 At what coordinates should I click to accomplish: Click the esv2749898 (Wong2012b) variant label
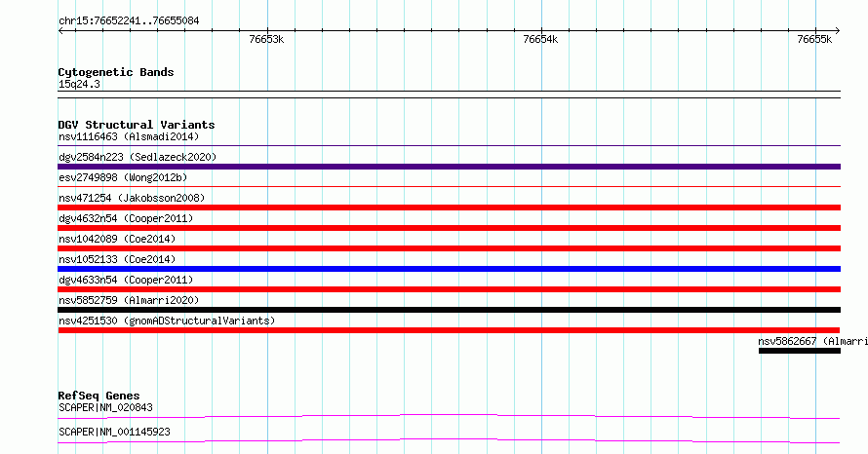pos(123,177)
